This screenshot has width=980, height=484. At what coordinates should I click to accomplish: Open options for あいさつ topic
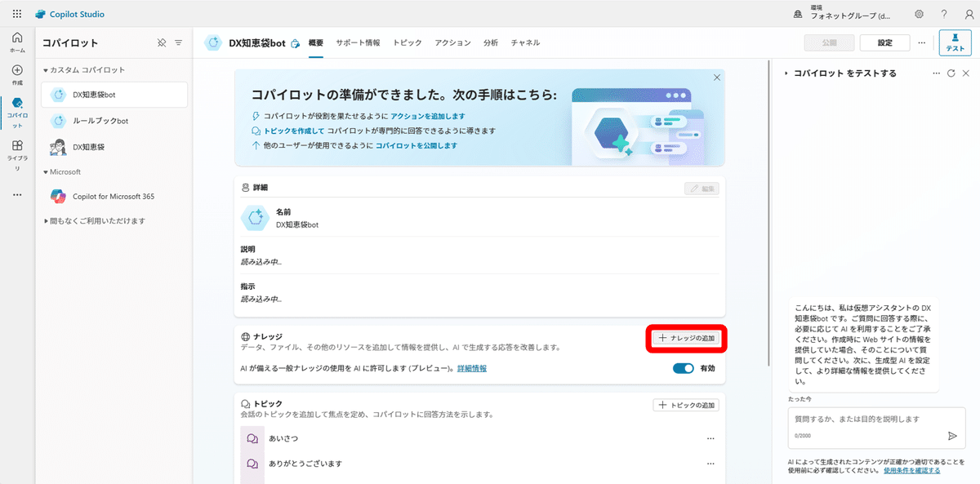tap(711, 439)
